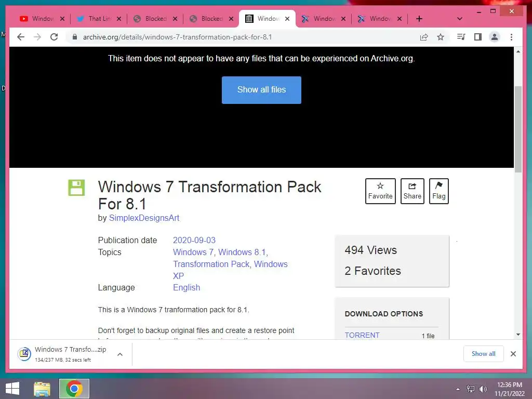The height and width of the screenshot is (399, 532).
Task: Open the network tray icon
Action: pyautogui.click(x=471, y=389)
